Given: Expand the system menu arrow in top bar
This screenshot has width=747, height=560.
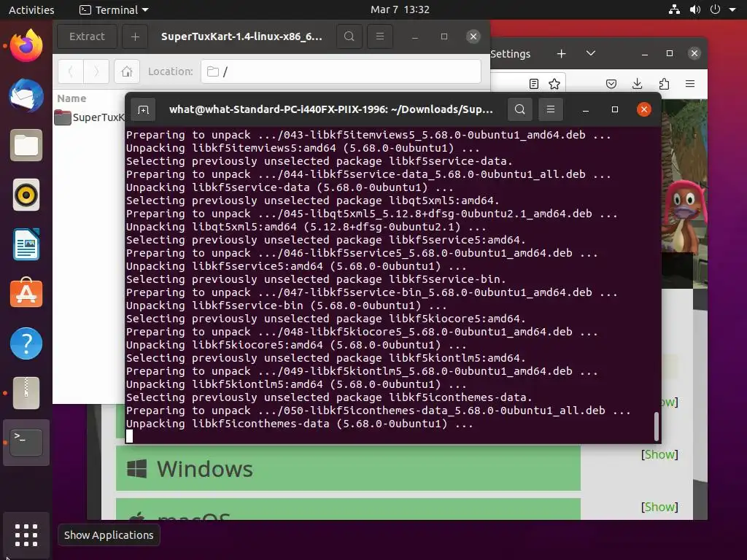Looking at the screenshot, I should point(732,9).
